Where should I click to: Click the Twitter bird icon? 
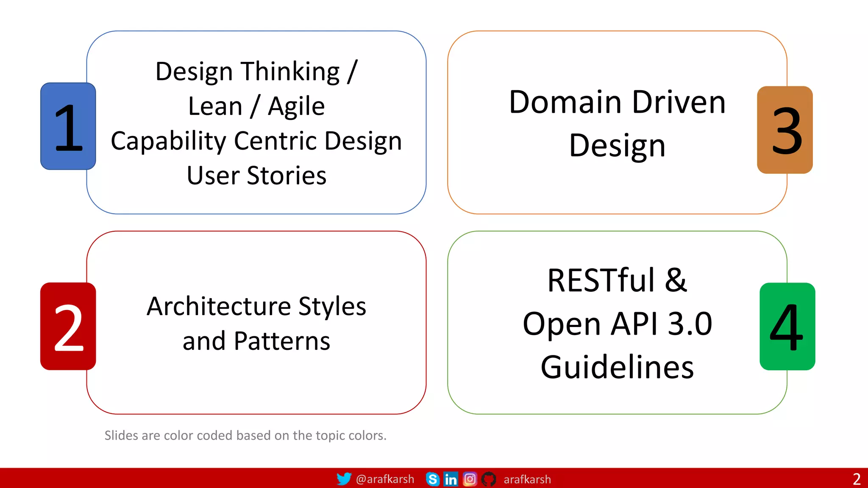(344, 479)
